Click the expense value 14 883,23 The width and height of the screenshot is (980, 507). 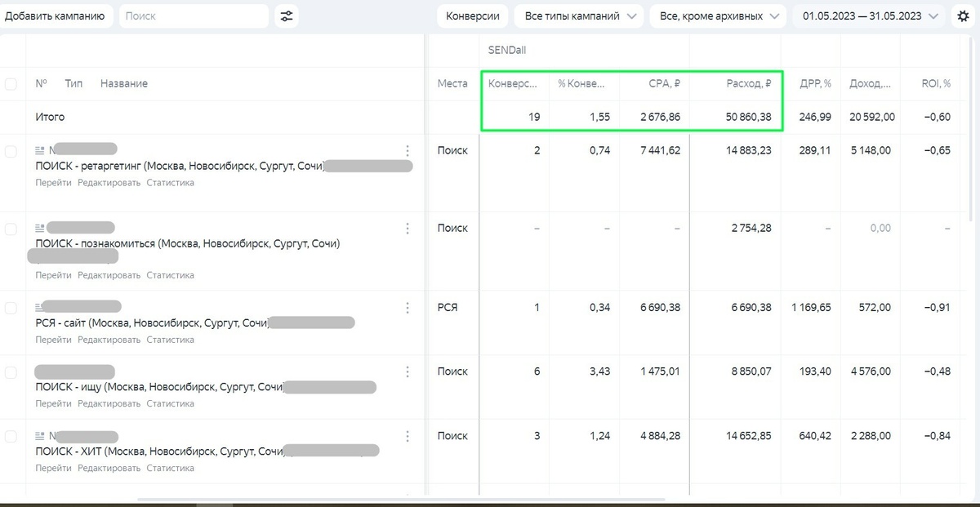[x=749, y=150]
